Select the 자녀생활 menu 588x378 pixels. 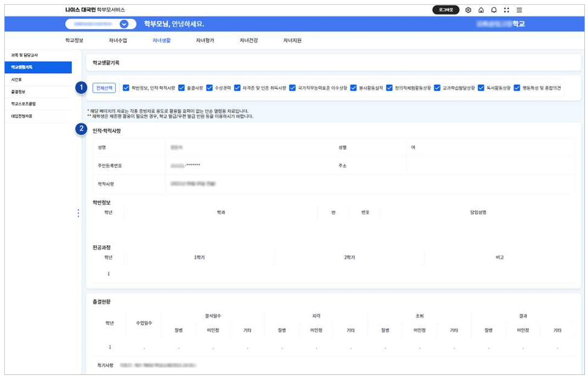pyautogui.click(x=161, y=40)
